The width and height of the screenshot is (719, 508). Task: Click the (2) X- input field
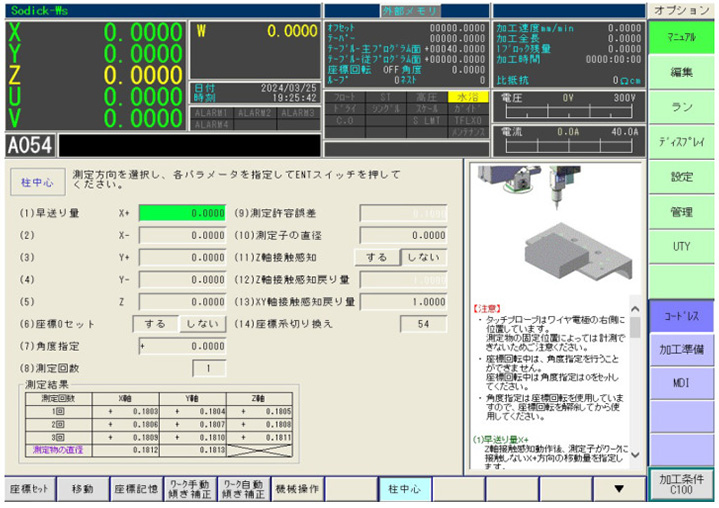click(x=182, y=235)
